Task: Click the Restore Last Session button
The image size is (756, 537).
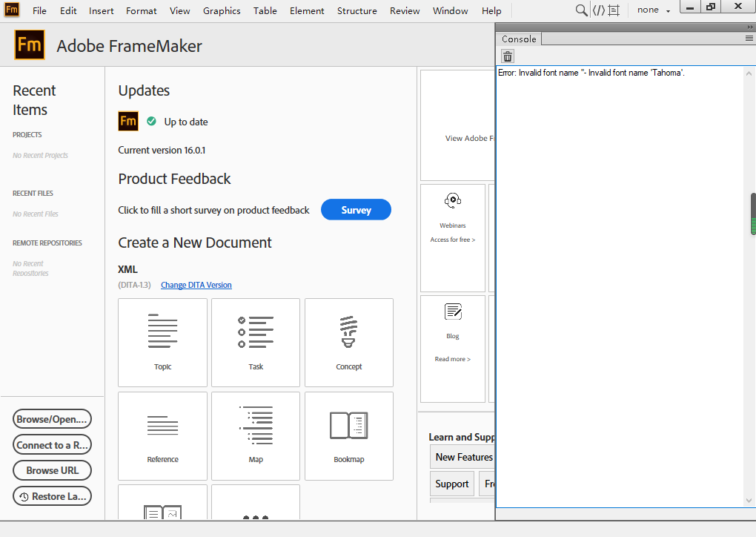Action: tap(52, 496)
